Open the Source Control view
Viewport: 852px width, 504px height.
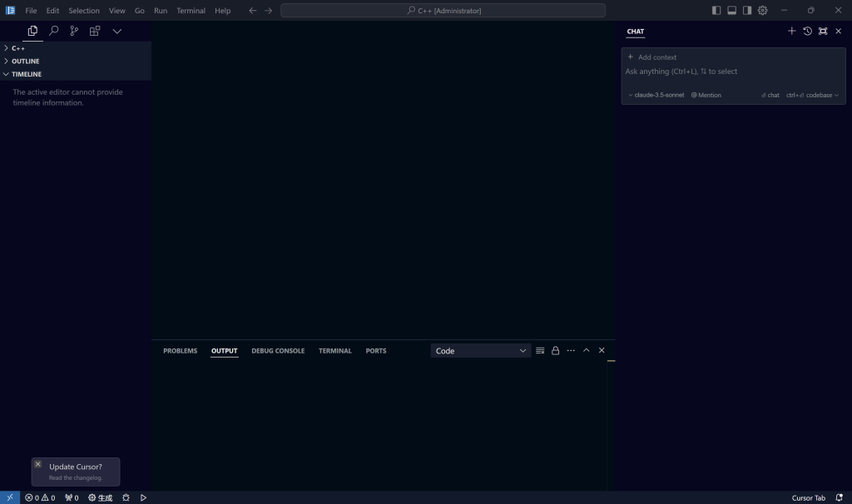[x=74, y=31]
